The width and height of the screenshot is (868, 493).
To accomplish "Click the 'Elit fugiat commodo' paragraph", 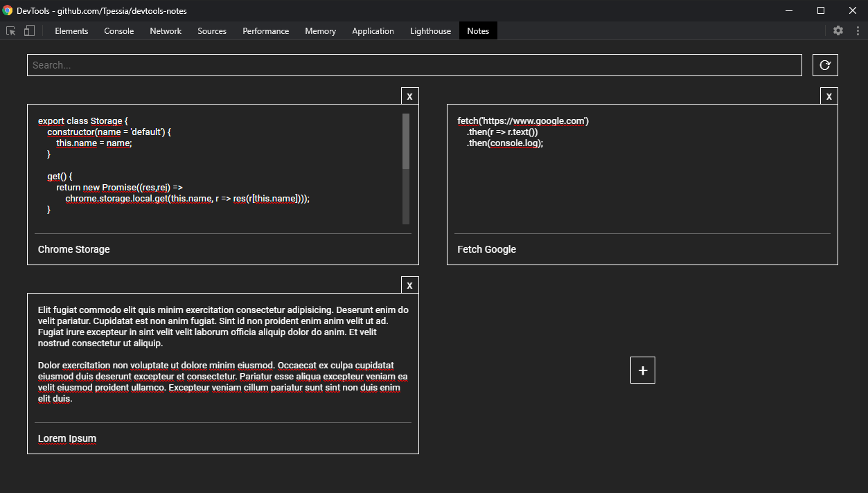I will pos(223,327).
